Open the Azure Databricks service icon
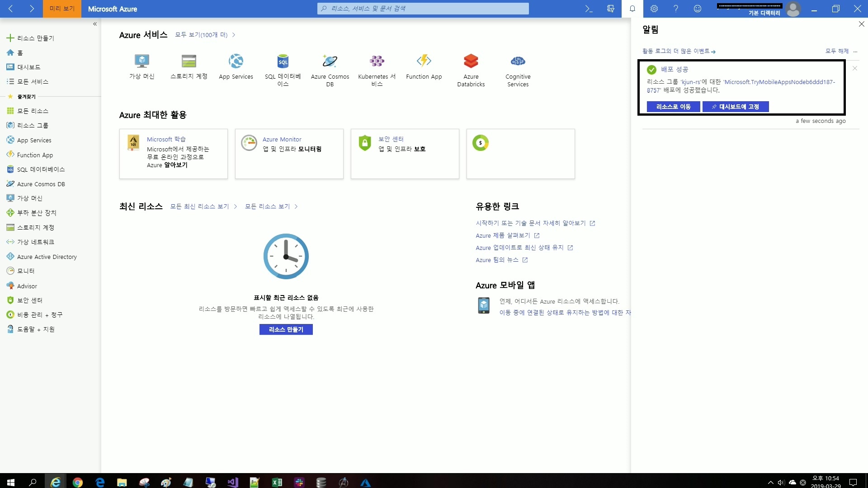 (471, 61)
